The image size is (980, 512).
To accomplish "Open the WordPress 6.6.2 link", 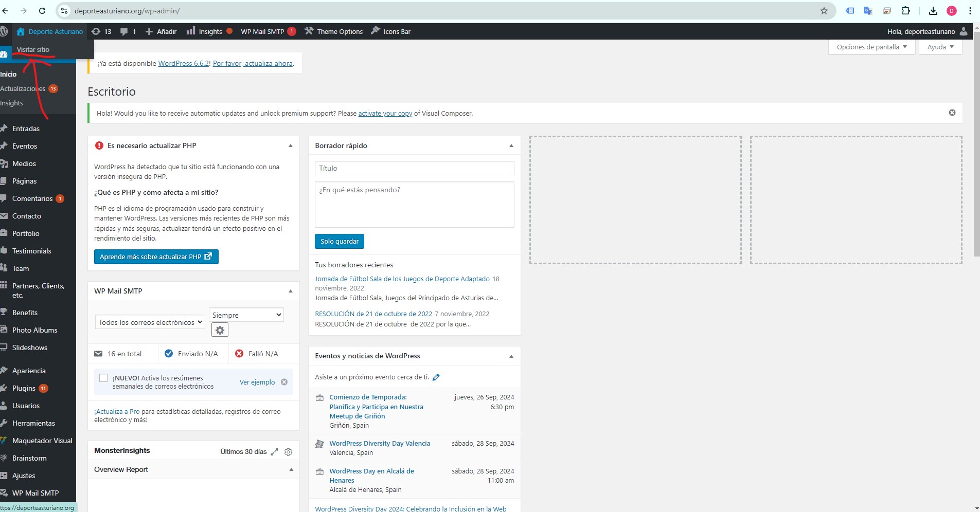I will (x=184, y=63).
